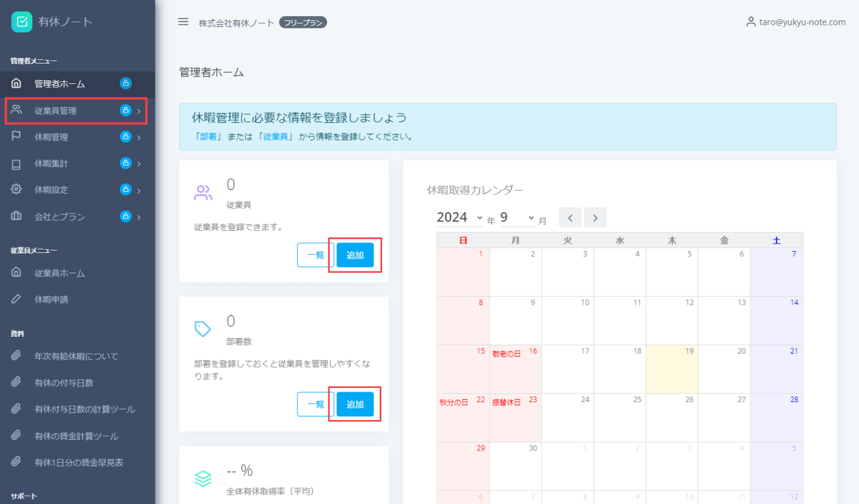Click the 有休ノート logo icon
The height and width of the screenshot is (504, 859).
[22, 22]
